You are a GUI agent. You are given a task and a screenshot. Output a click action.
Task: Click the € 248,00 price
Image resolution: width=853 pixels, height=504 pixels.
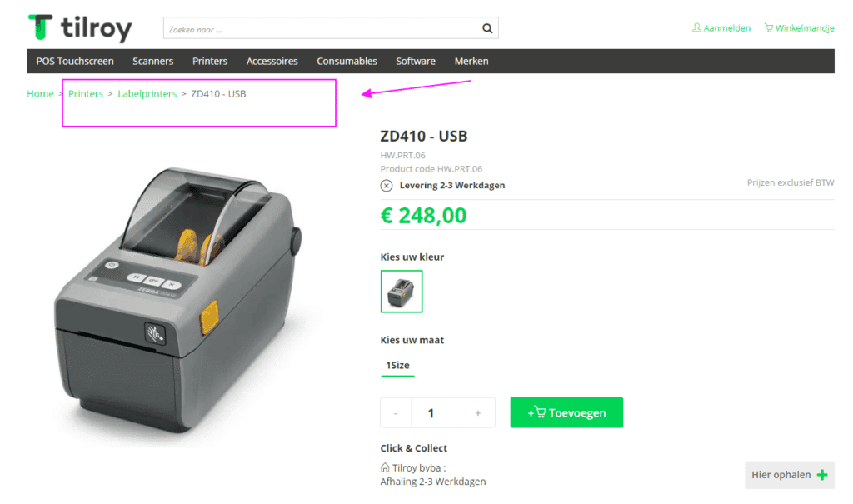tap(423, 216)
